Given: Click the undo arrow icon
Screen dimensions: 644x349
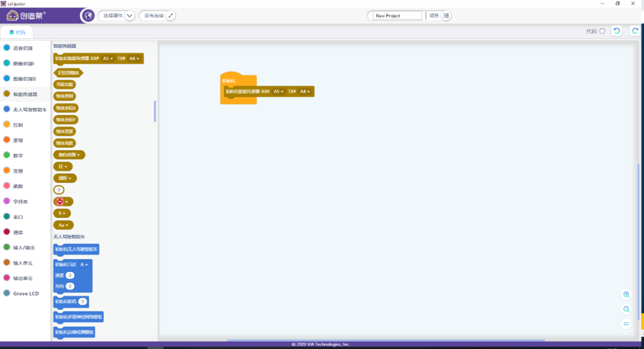Looking at the screenshot, I should (617, 31).
